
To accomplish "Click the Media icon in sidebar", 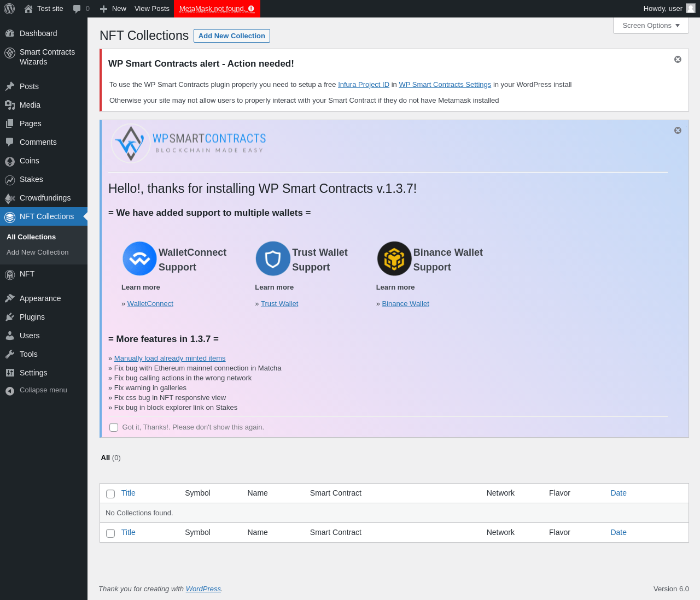I will 10,105.
